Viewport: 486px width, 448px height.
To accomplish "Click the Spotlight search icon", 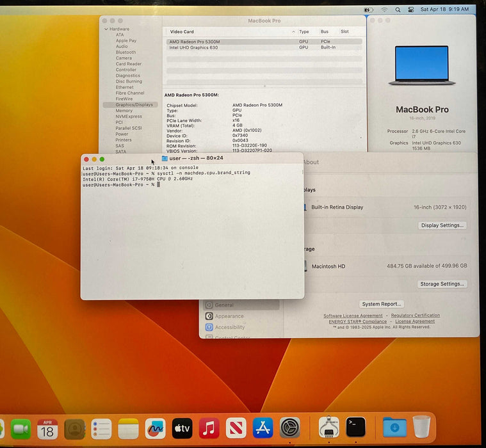I will [x=398, y=10].
